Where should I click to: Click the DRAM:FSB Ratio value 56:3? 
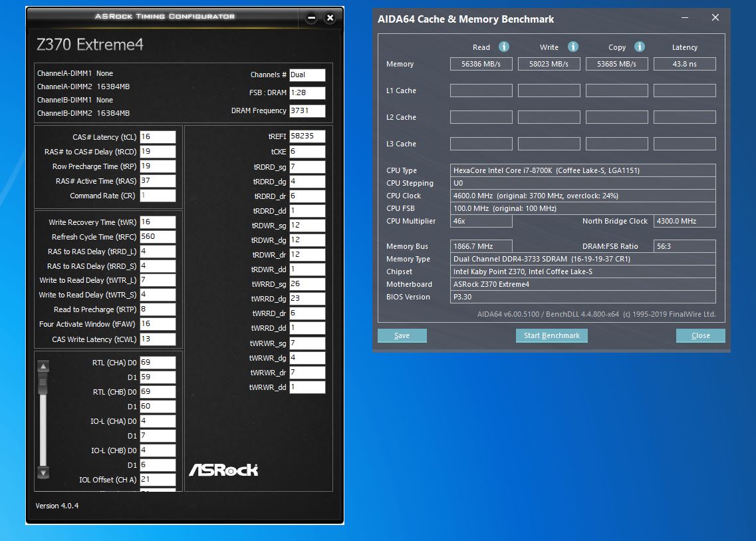point(685,246)
